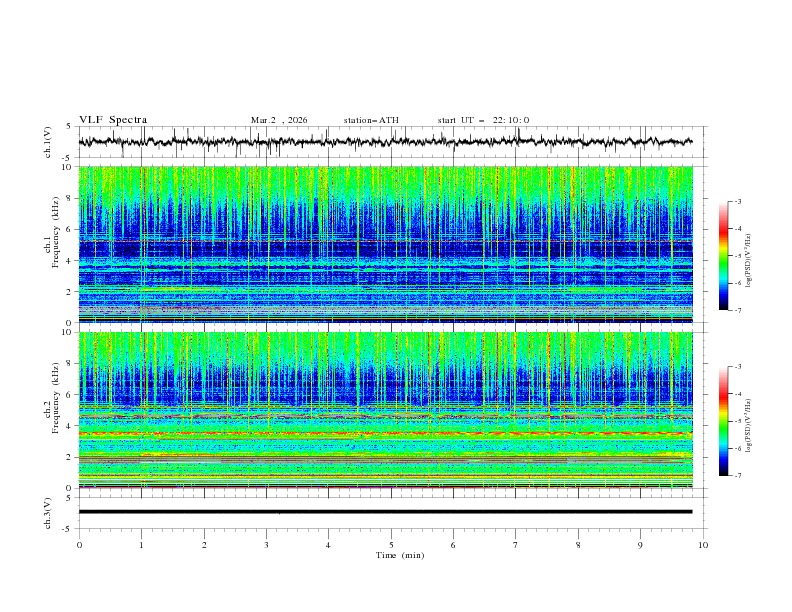The height and width of the screenshot is (612, 792).
Task: Click the "station=ATH" label
Action: coord(371,120)
